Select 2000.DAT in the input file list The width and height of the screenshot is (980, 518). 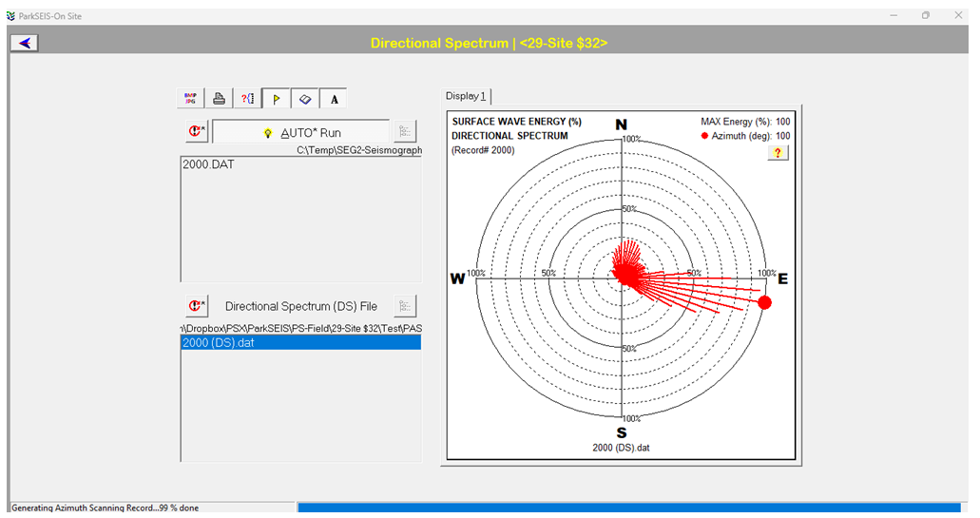coord(208,164)
